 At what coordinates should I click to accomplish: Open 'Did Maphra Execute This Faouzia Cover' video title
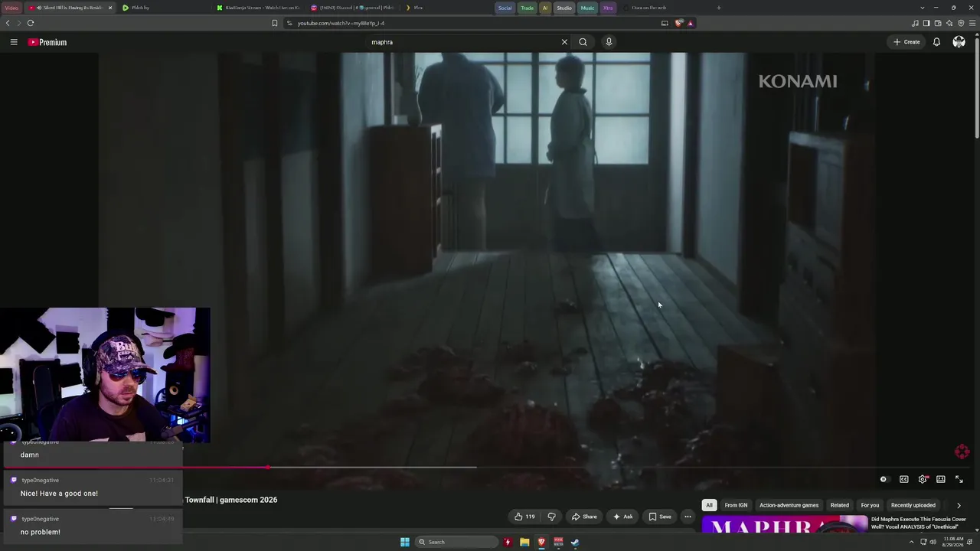pyautogui.click(x=918, y=523)
